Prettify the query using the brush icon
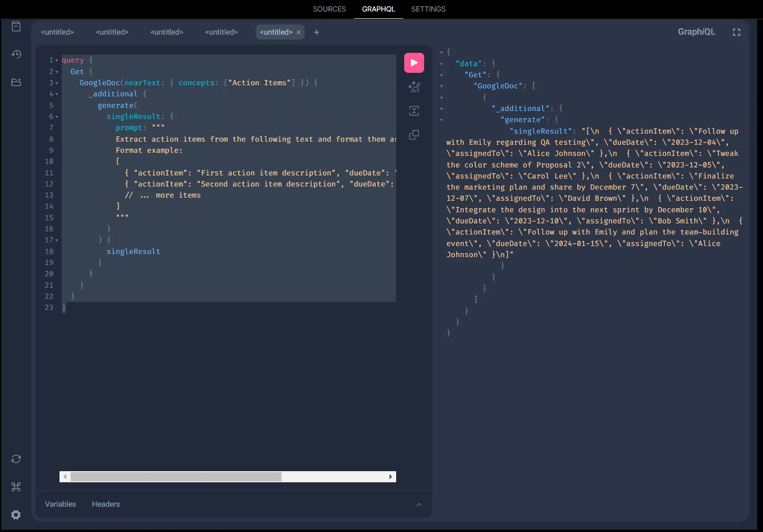The height and width of the screenshot is (532, 763). (x=413, y=87)
